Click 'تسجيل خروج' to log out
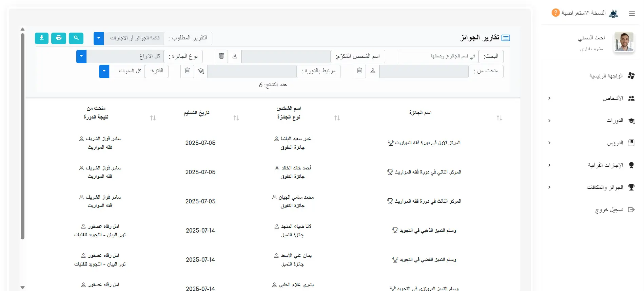Image resolution: width=644 pixels, height=291 pixels. pyautogui.click(x=609, y=210)
